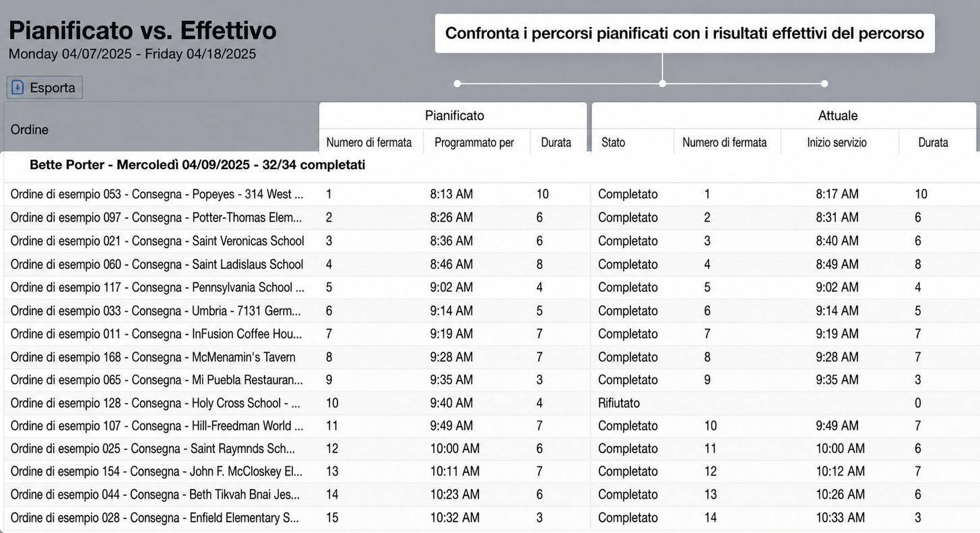The image size is (980, 533).
Task: Click the Pianificato group header
Action: (454, 115)
